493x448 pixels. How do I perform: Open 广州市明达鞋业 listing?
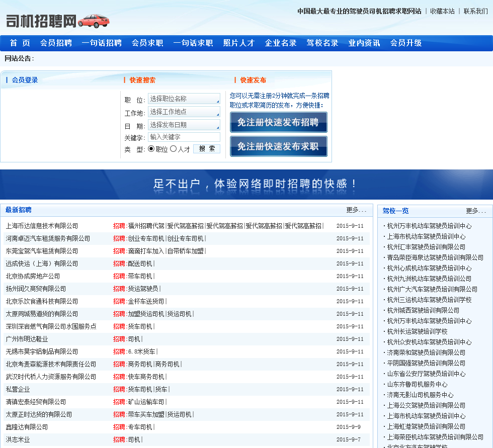tap(27, 339)
